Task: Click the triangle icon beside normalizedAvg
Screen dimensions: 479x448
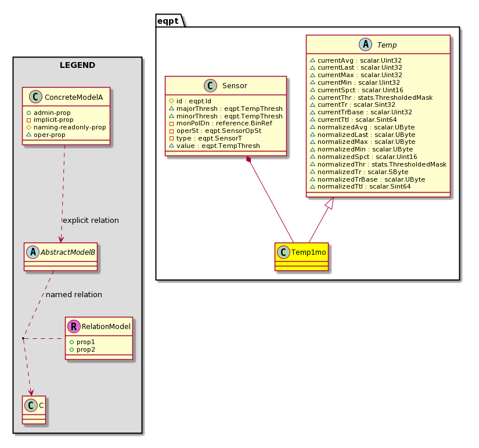Action: (x=312, y=127)
